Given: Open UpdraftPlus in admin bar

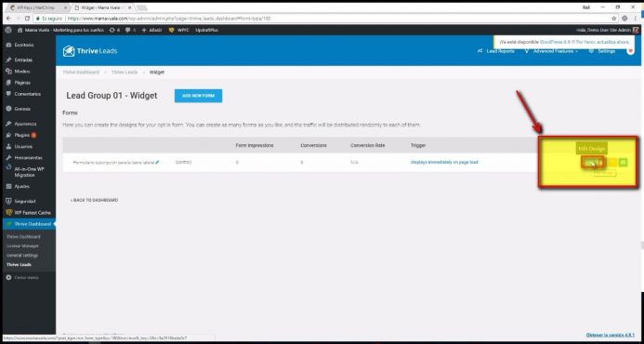Looking at the screenshot, I should pos(207,30).
